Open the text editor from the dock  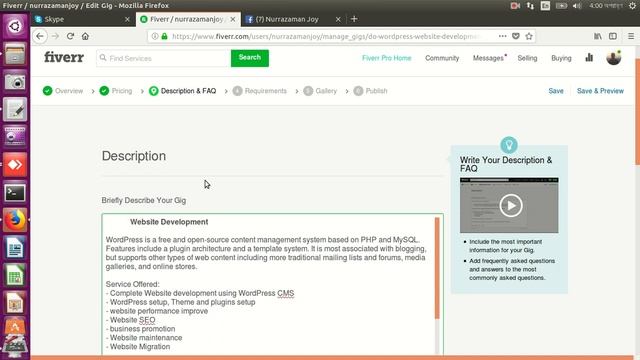[15, 109]
